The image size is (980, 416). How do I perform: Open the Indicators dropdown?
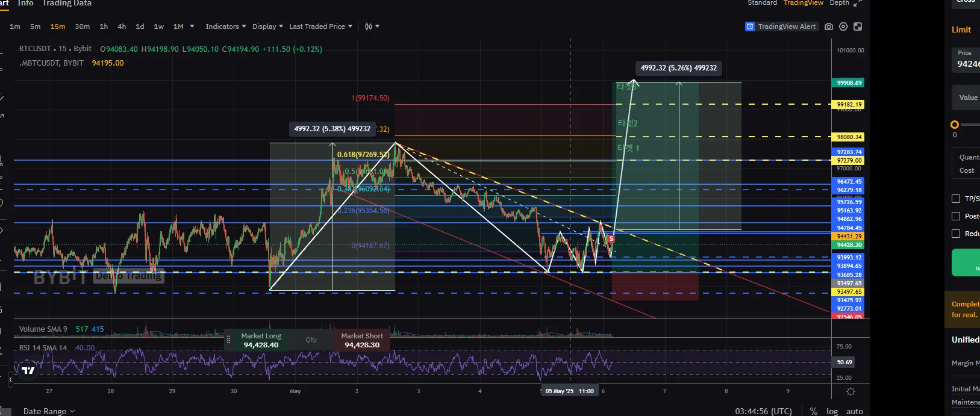226,26
